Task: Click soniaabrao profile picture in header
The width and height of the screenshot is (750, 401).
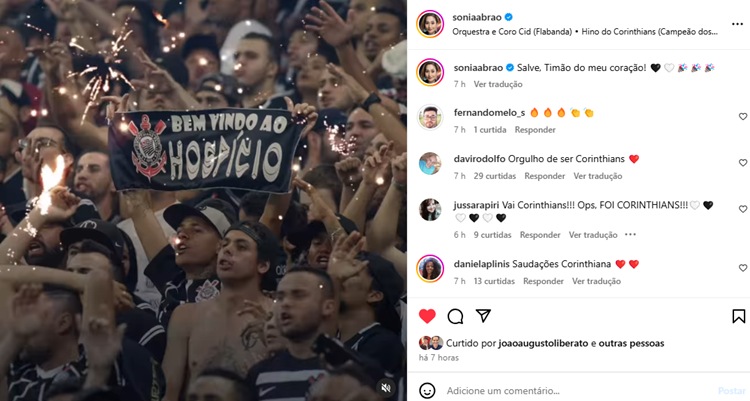Action: pos(430,23)
